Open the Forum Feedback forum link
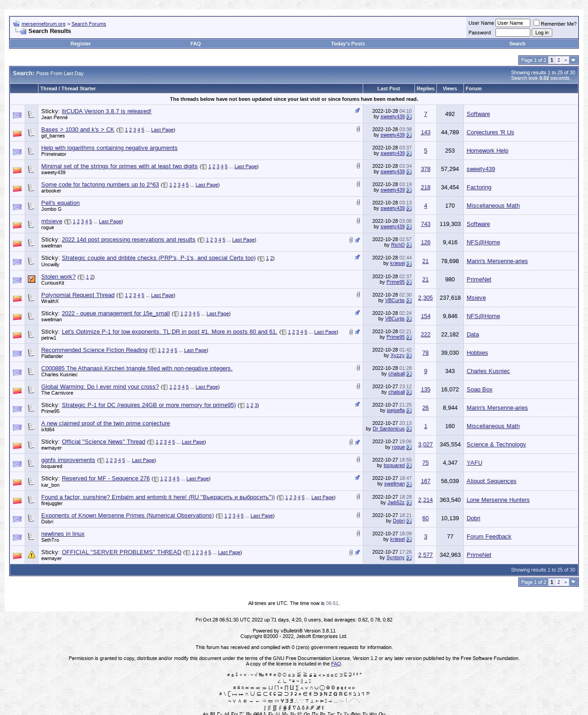Image resolution: width=588 pixels, height=715 pixels. pyautogui.click(x=489, y=537)
